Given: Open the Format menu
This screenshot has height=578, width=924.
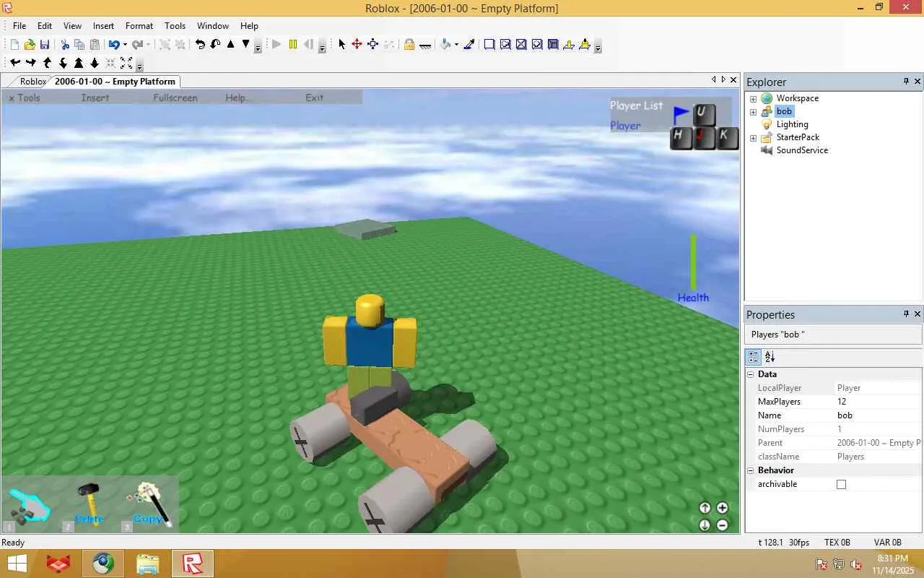Looking at the screenshot, I should [139, 26].
